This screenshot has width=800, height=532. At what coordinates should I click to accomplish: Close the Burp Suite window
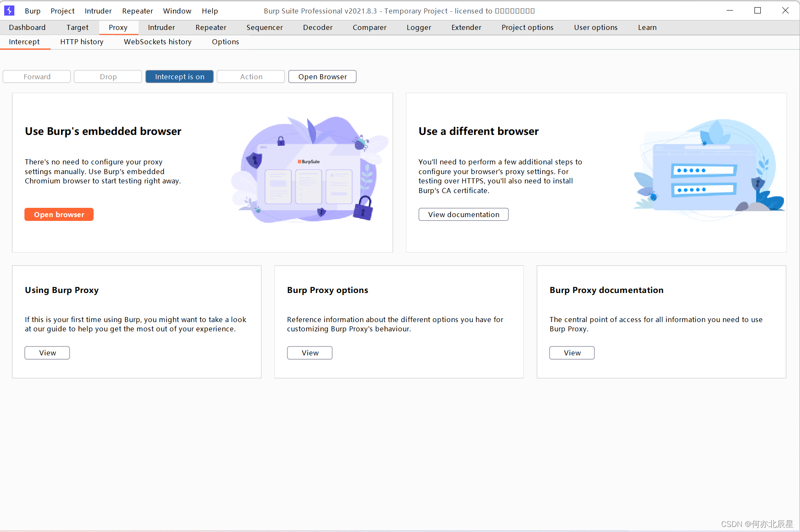[785, 11]
